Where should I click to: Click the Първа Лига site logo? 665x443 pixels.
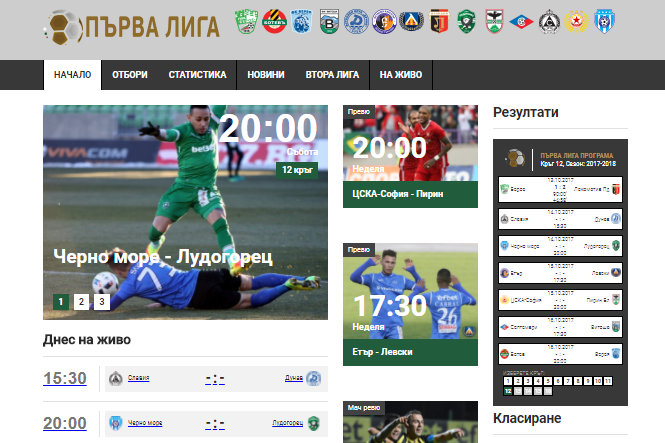131,28
